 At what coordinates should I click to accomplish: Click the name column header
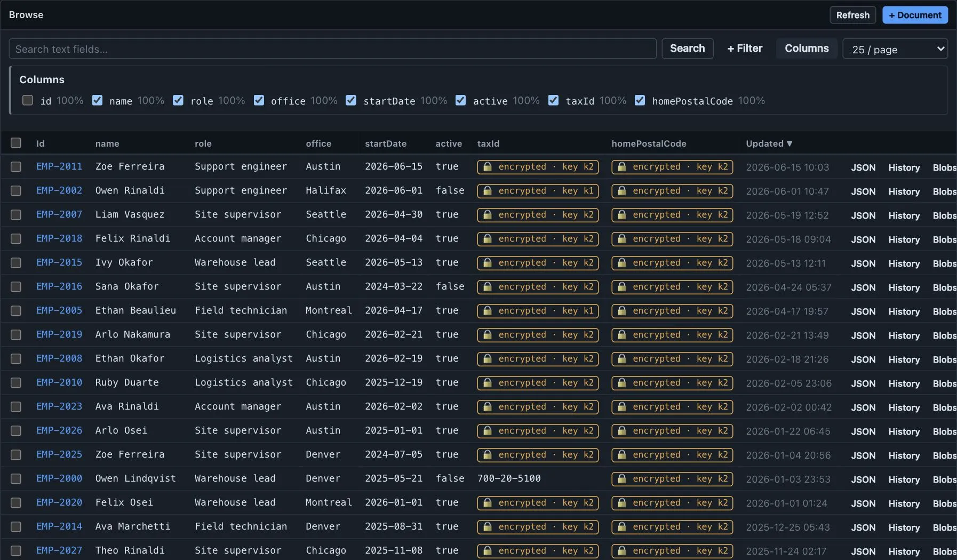click(x=107, y=143)
